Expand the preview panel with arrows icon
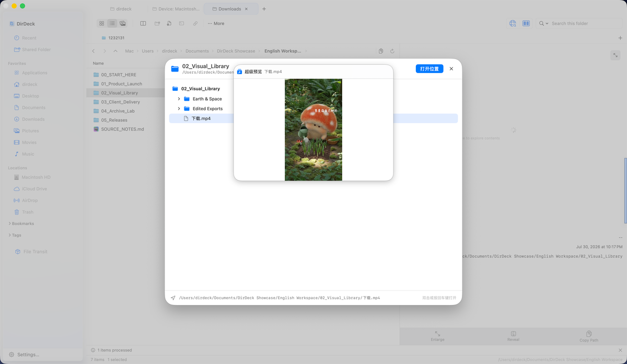This screenshot has height=364, width=627. (616, 55)
